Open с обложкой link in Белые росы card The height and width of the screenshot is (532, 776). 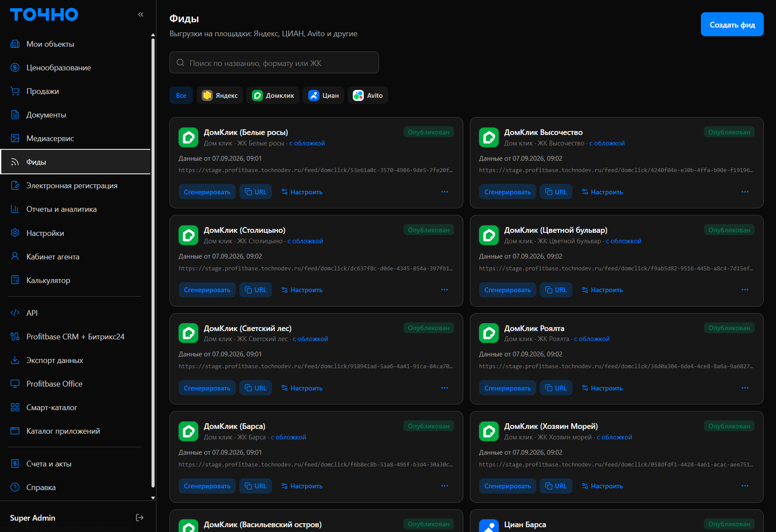pos(307,143)
